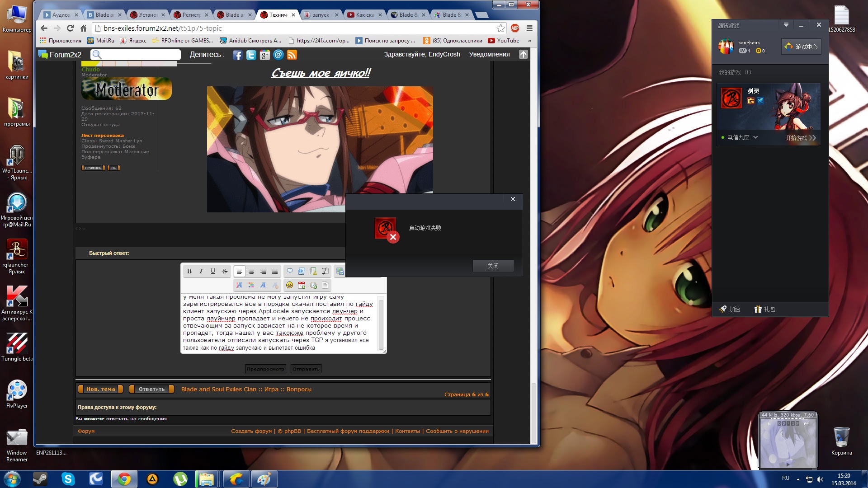Click the RSS feed icon
868x488 pixels.
pyautogui.click(x=292, y=55)
